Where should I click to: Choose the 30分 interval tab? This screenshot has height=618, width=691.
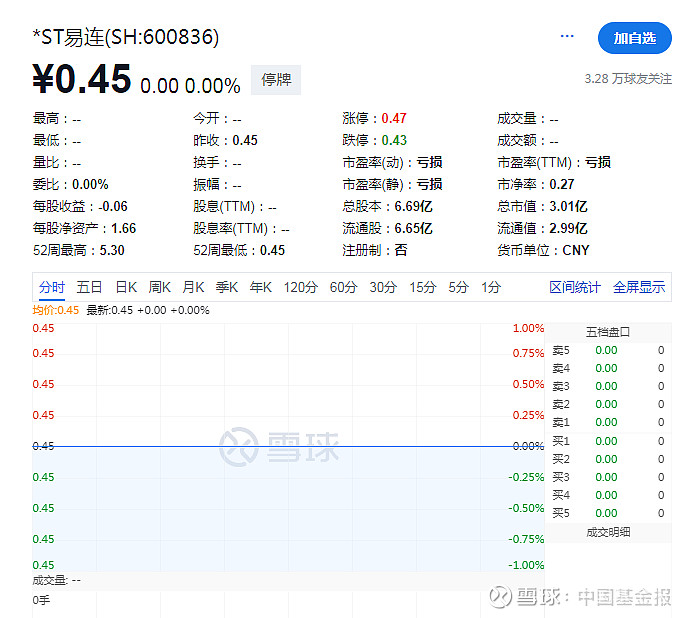point(383,288)
